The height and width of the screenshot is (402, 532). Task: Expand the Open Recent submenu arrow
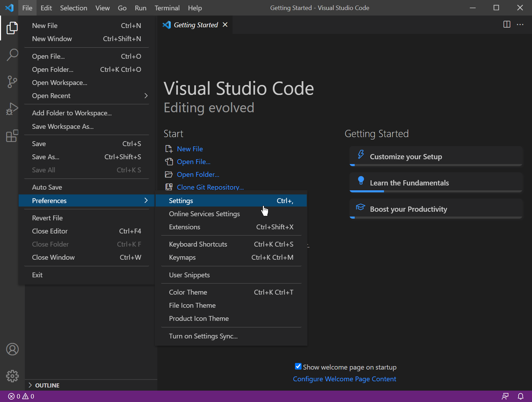[146, 96]
